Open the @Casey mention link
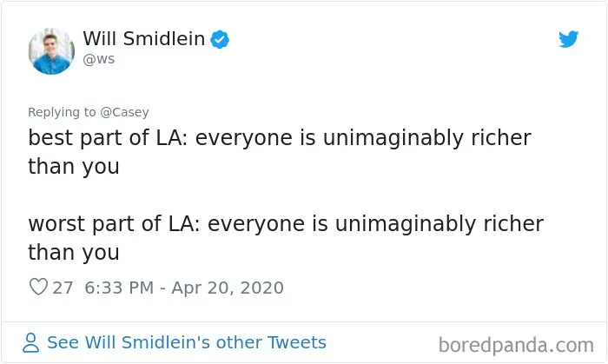 [x=124, y=112]
